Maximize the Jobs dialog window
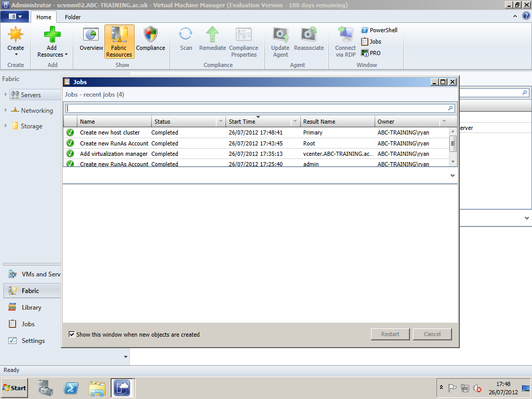Image resolution: width=532 pixels, height=399 pixels. tap(443, 82)
